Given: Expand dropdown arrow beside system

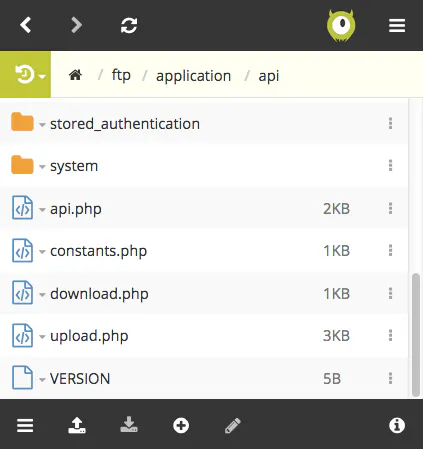Looking at the screenshot, I should coord(42,167).
